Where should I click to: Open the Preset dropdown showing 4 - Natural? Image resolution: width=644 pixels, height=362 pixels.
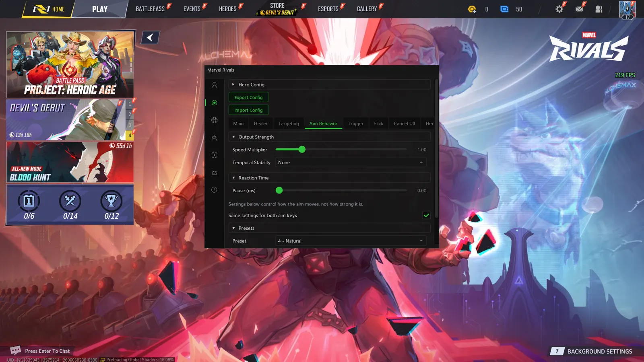coord(351,241)
